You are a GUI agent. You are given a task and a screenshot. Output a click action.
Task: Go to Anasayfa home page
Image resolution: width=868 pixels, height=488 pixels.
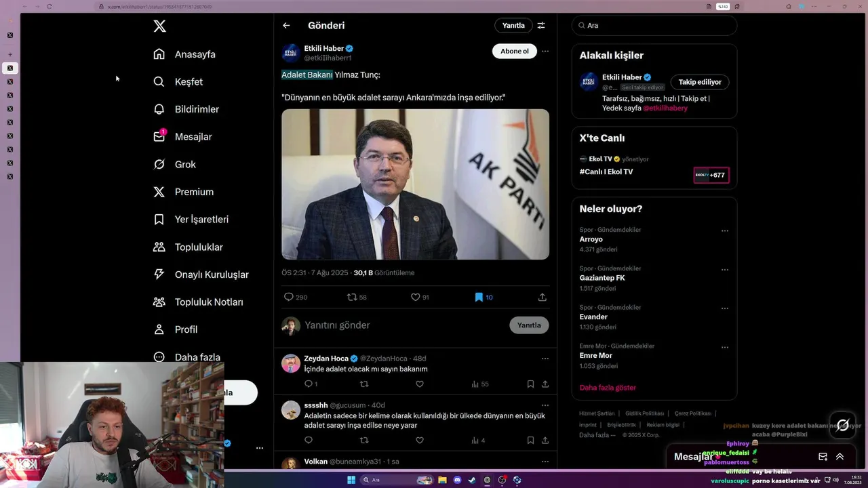(x=184, y=54)
